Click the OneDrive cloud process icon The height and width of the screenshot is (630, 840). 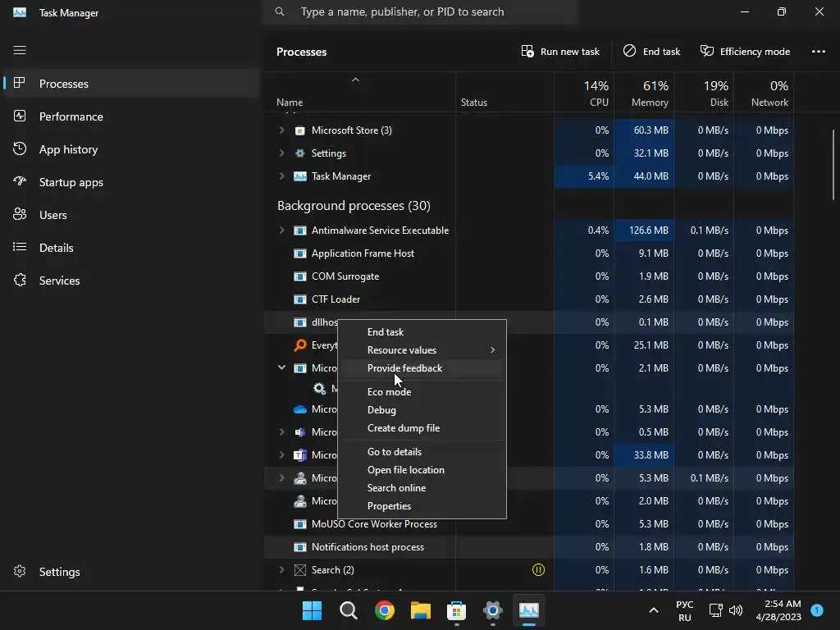click(x=300, y=409)
